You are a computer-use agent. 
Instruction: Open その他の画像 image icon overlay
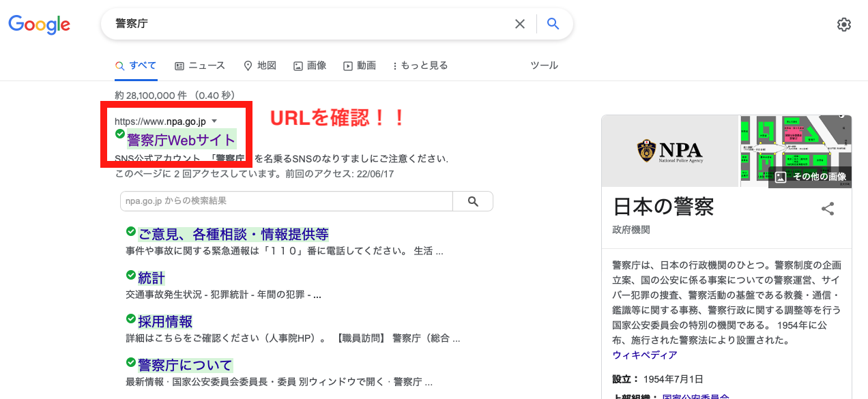(810, 177)
